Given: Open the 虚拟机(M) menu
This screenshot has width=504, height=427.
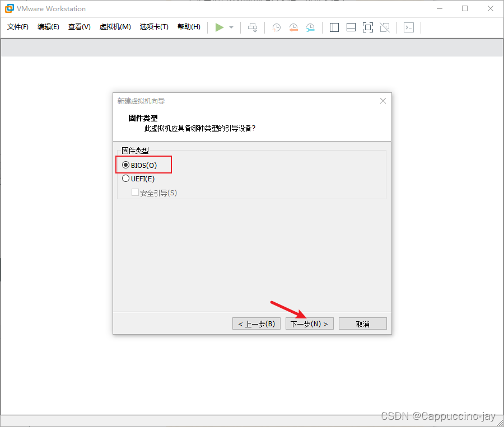Looking at the screenshot, I should (115, 27).
